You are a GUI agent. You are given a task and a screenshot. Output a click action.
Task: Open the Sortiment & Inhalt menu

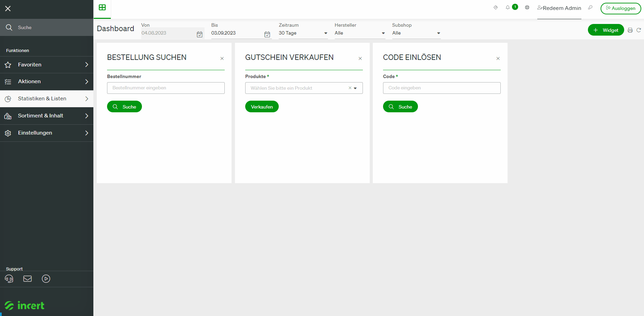point(47,116)
